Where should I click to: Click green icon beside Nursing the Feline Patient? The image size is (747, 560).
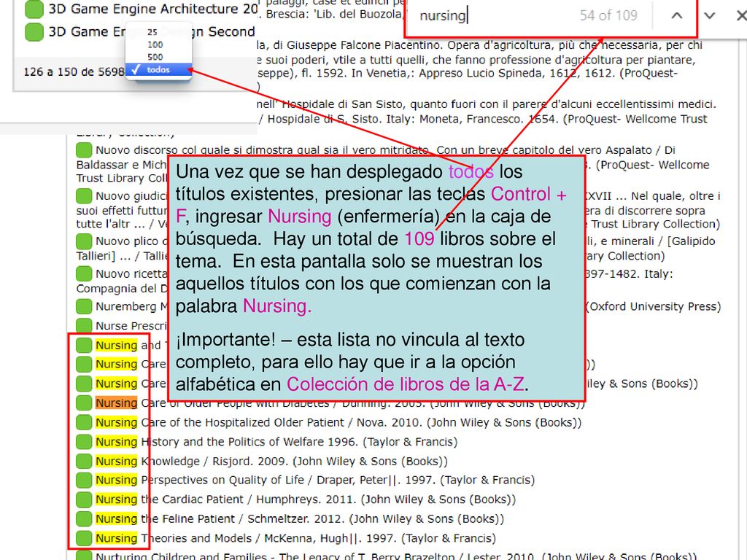84,518
